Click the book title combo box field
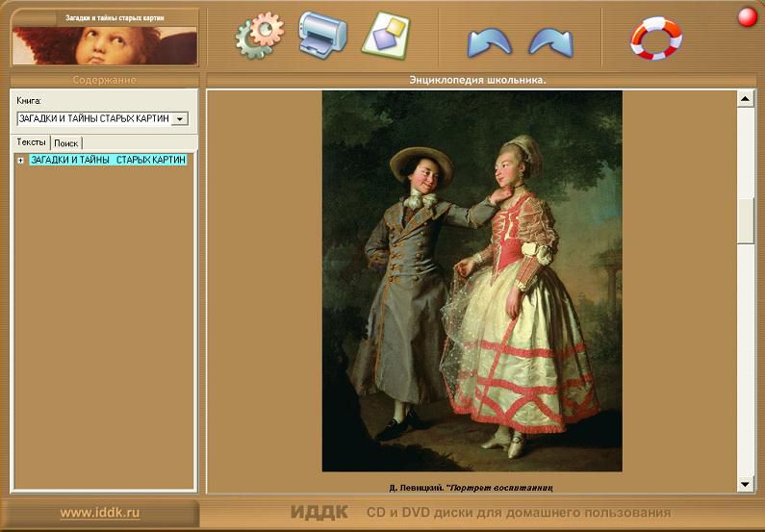Viewport: 765px width, 532px height. [93, 119]
